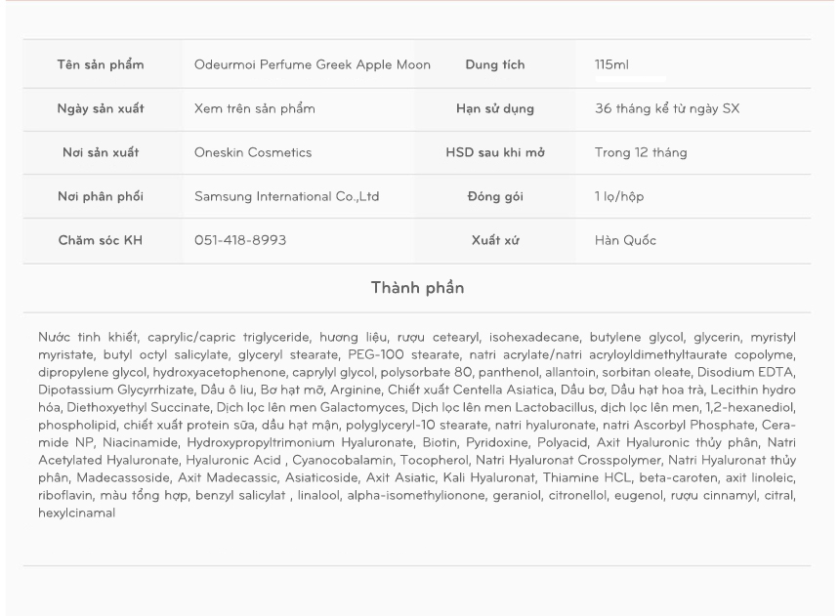Click the customer care number "051-418-8993"

[240, 240]
